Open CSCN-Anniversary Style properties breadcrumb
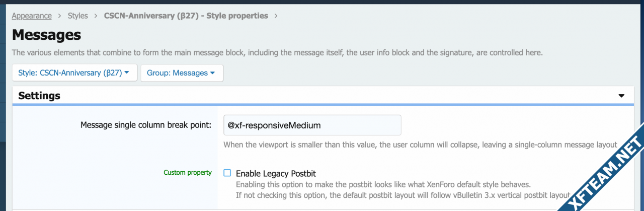 (186, 16)
